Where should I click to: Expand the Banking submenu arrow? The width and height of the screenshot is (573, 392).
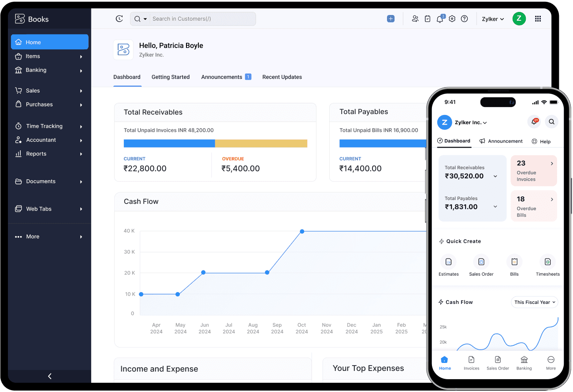(81, 70)
